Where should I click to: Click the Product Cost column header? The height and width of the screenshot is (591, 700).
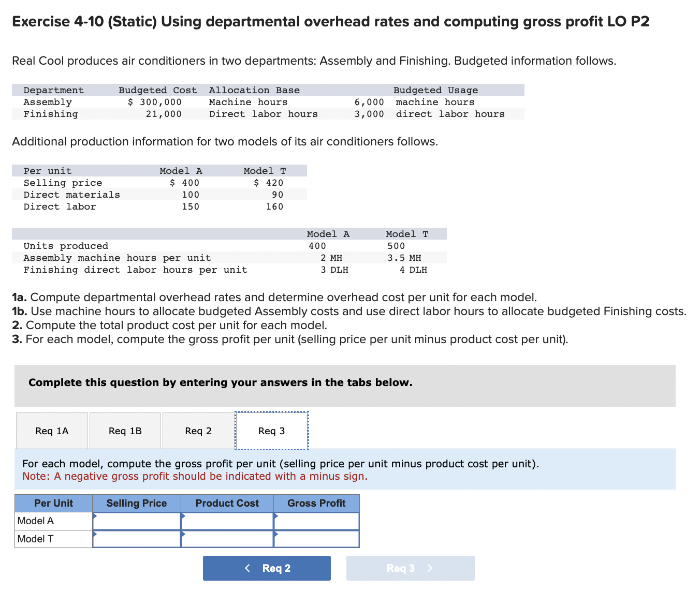click(227, 503)
